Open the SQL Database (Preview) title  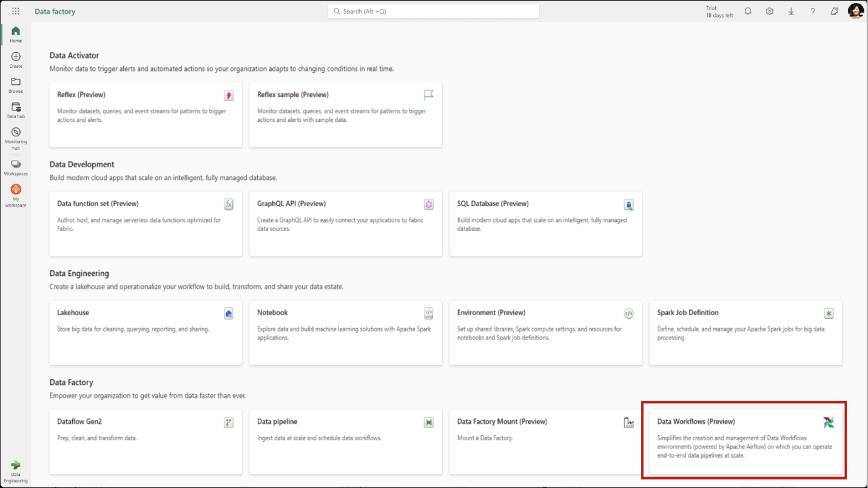coord(493,204)
